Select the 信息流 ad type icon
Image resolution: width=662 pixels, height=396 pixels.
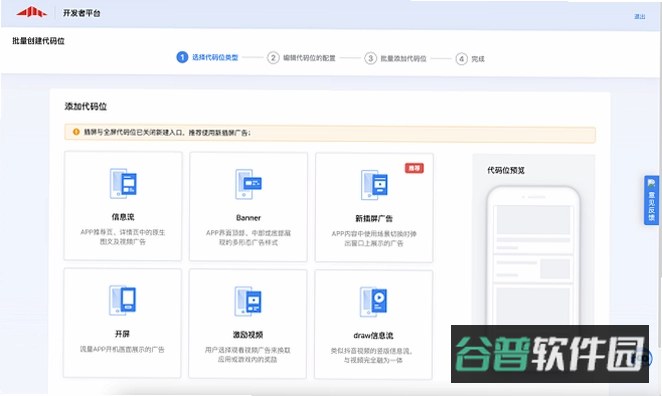click(123, 184)
